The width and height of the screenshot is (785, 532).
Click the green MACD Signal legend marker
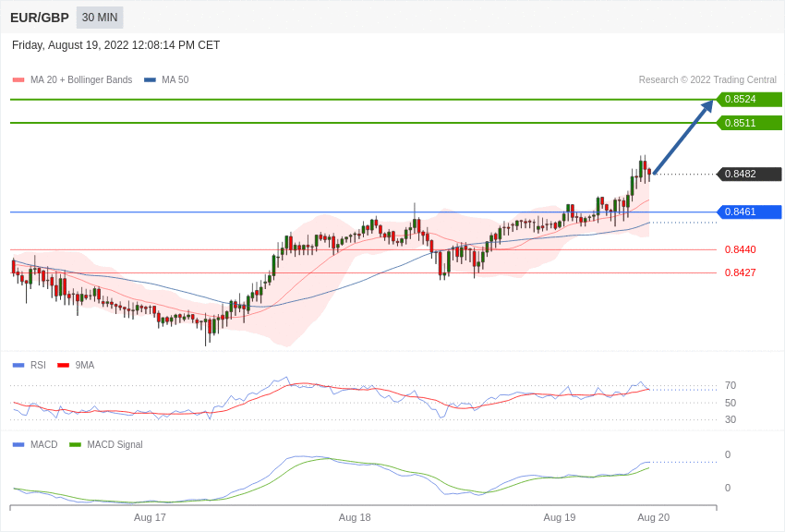(x=75, y=445)
